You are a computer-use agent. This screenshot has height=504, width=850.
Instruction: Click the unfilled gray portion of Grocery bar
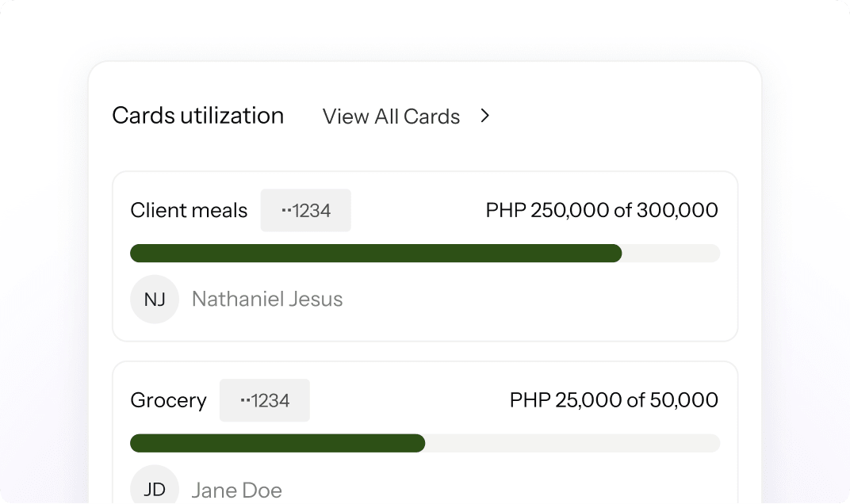coord(572,443)
